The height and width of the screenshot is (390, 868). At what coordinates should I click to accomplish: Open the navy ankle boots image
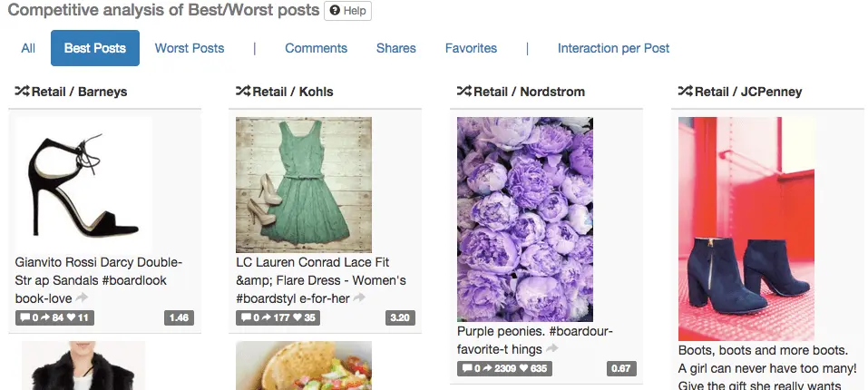pos(746,229)
